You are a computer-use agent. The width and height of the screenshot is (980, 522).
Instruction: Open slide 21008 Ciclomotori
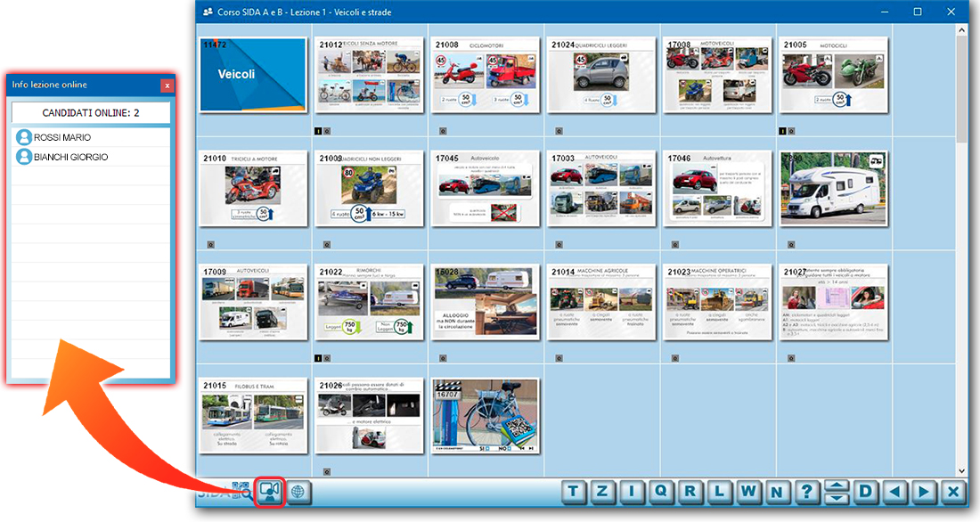pos(486,75)
